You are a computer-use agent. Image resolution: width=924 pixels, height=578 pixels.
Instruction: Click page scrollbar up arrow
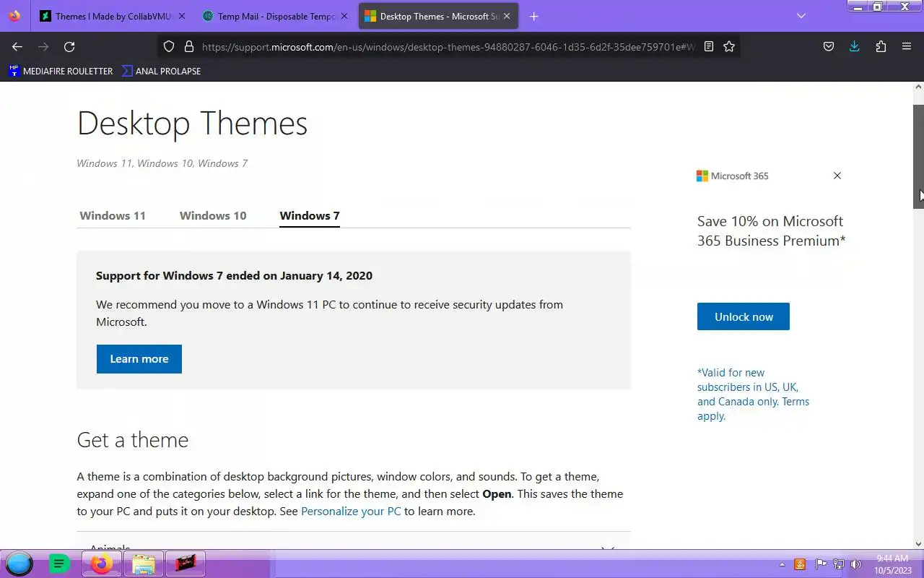[919, 87]
